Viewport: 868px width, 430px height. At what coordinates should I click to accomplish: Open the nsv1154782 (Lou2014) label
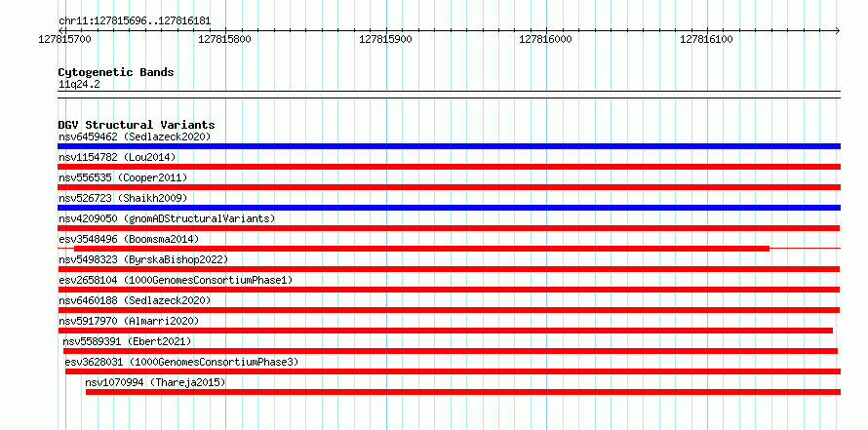pyautogui.click(x=117, y=157)
